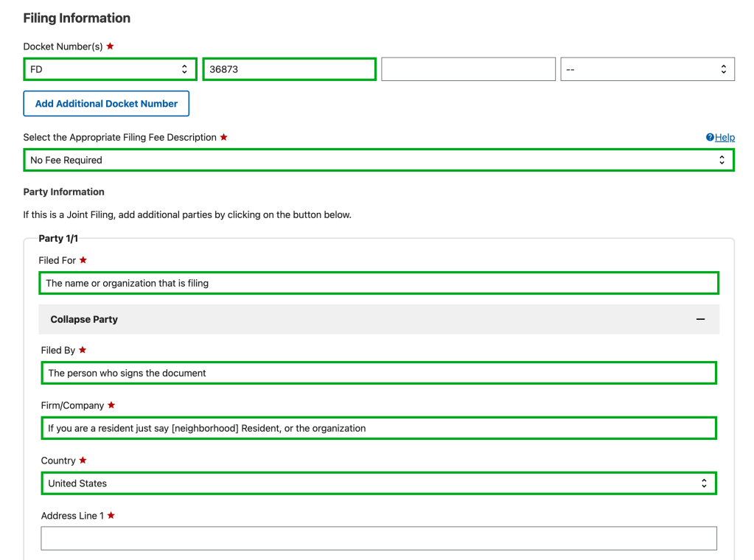754x560 pixels.
Task: Click the arrows icon on United States selector
Action: pos(704,483)
